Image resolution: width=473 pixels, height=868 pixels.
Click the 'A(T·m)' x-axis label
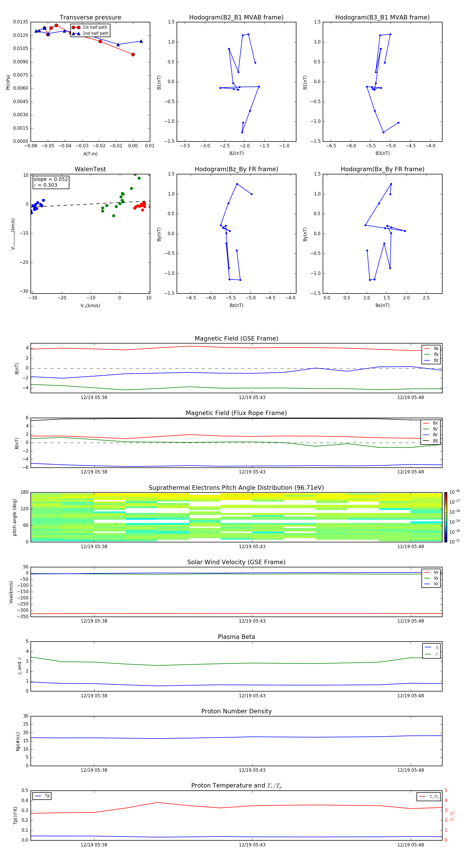[90, 154]
